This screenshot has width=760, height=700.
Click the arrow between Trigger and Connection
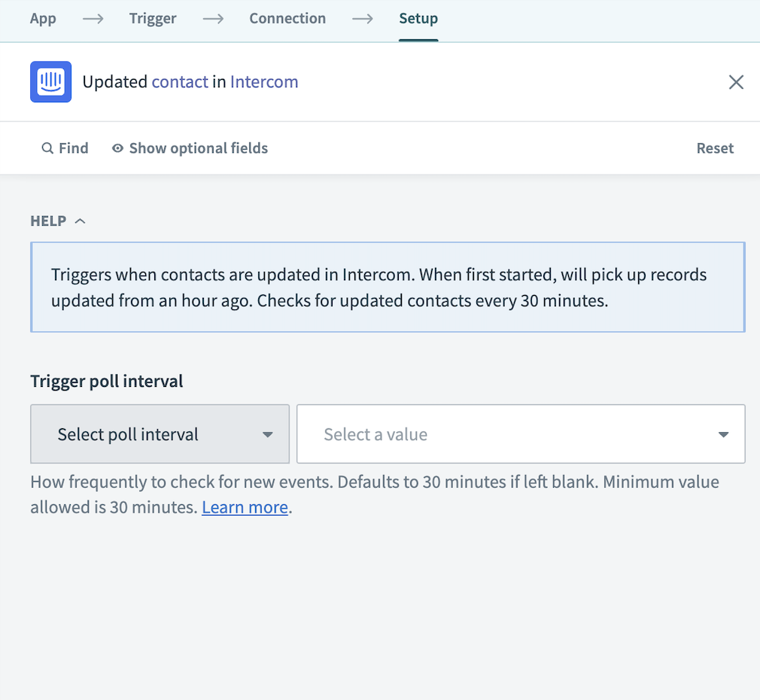click(x=212, y=19)
